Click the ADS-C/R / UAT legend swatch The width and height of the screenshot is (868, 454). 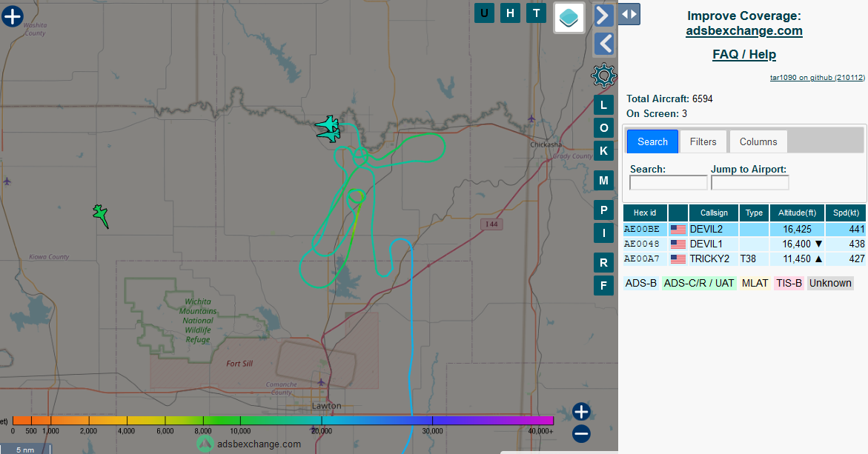tap(699, 283)
